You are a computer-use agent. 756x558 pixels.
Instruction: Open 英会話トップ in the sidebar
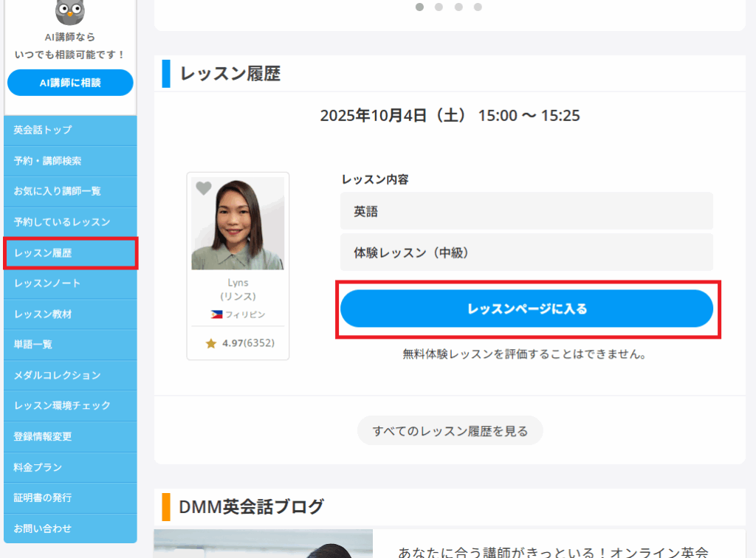pos(70,130)
